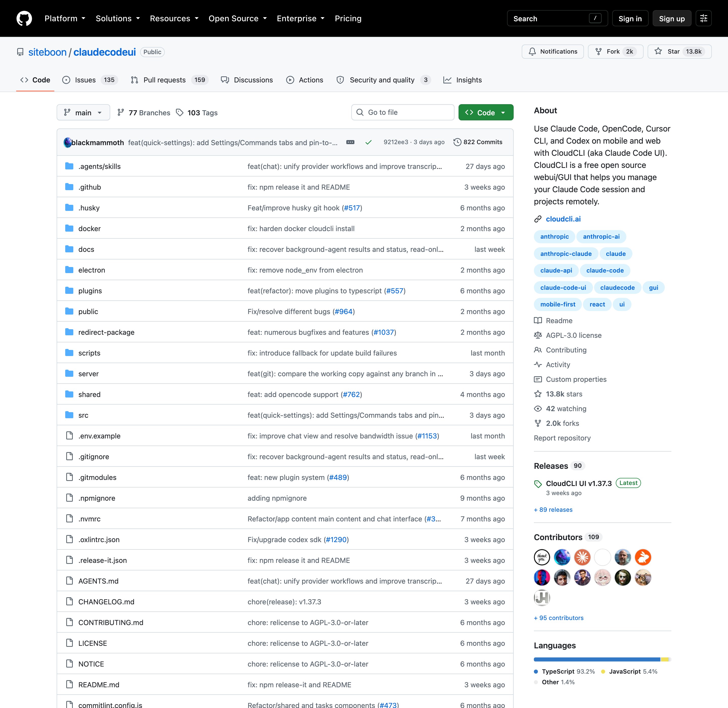Viewport: 728px width, 708px height.
Task: Expand the green Code dropdown
Action: [x=486, y=112]
